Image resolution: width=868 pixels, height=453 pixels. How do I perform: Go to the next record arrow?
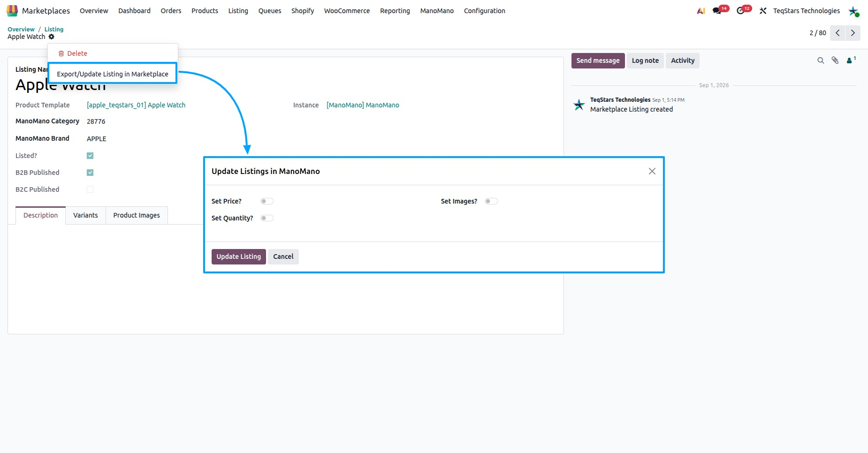tap(853, 33)
